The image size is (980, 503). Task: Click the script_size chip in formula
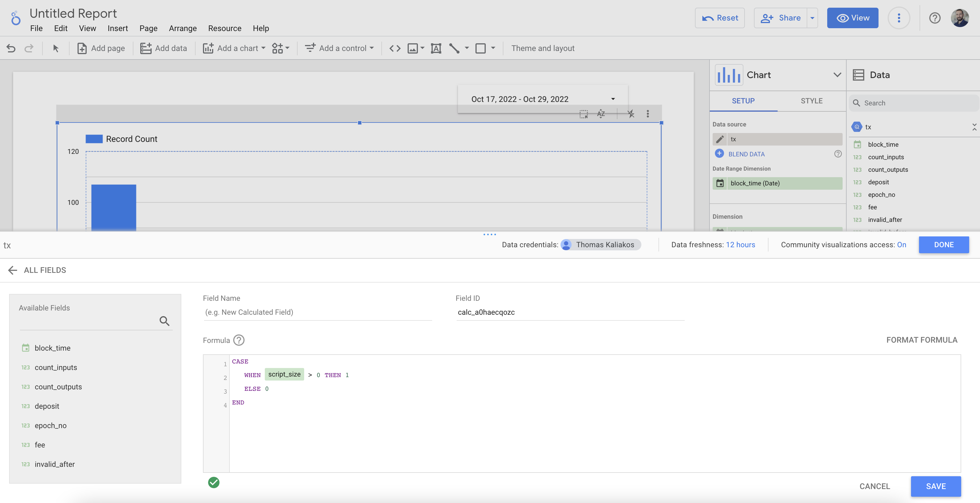click(284, 375)
